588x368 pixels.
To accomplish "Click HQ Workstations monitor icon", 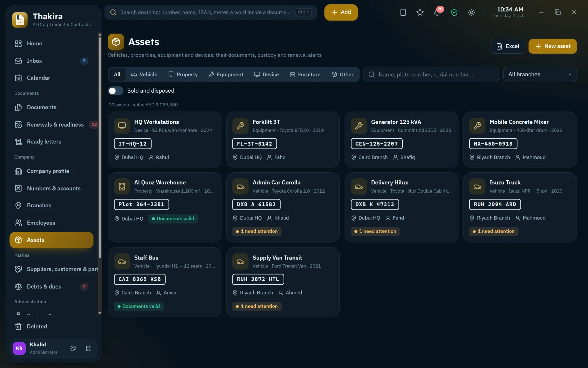I will click(122, 126).
